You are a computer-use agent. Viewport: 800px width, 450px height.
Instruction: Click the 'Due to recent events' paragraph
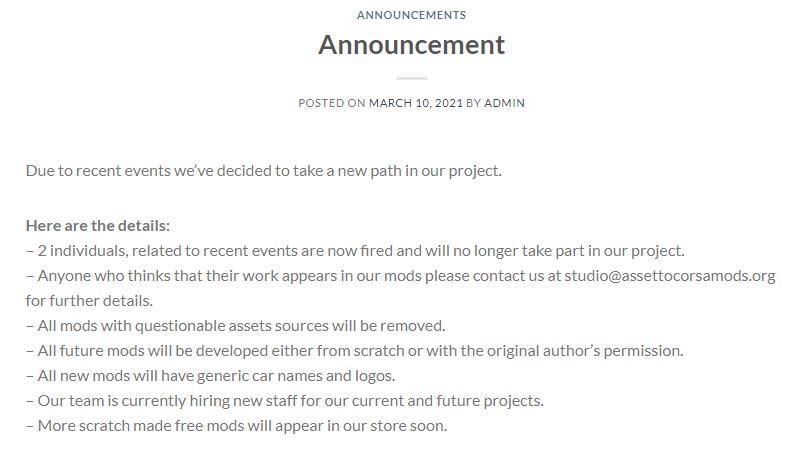tap(264, 171)
